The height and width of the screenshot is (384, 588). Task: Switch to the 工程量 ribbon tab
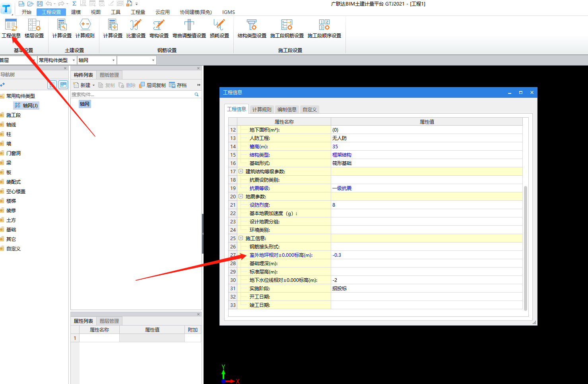click(138, 12)
